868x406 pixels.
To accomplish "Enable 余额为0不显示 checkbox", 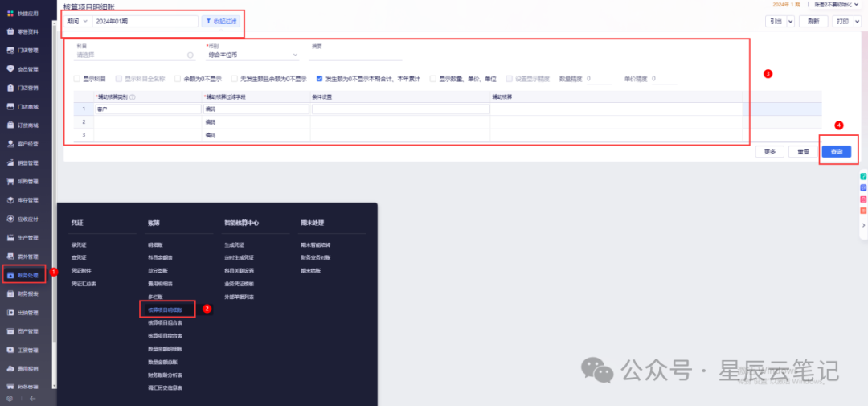I will (178, 79).
